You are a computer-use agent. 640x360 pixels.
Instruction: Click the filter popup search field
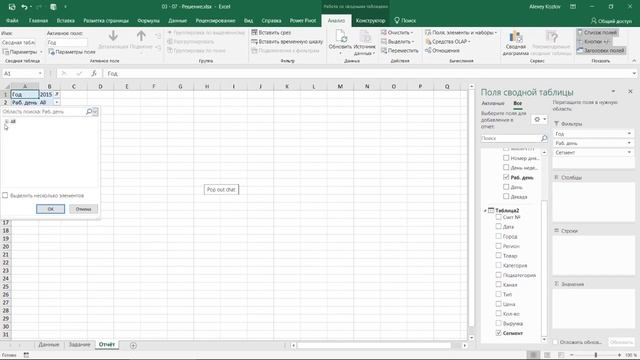pyautogui.click(x=43, y=111)
